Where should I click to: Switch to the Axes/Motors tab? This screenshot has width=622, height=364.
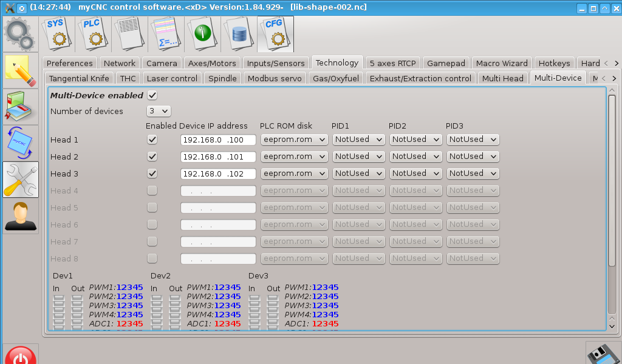212,63
